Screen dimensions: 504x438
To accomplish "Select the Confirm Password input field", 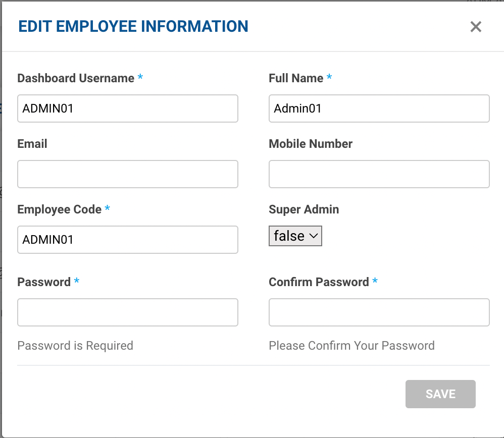I will [379, 312].
